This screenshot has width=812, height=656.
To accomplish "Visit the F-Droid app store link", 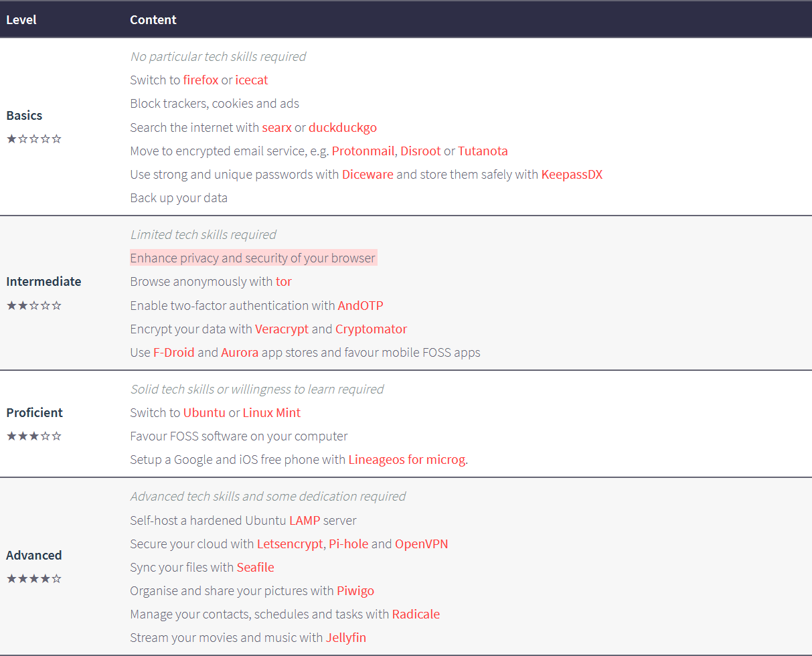I will [174, 352].
